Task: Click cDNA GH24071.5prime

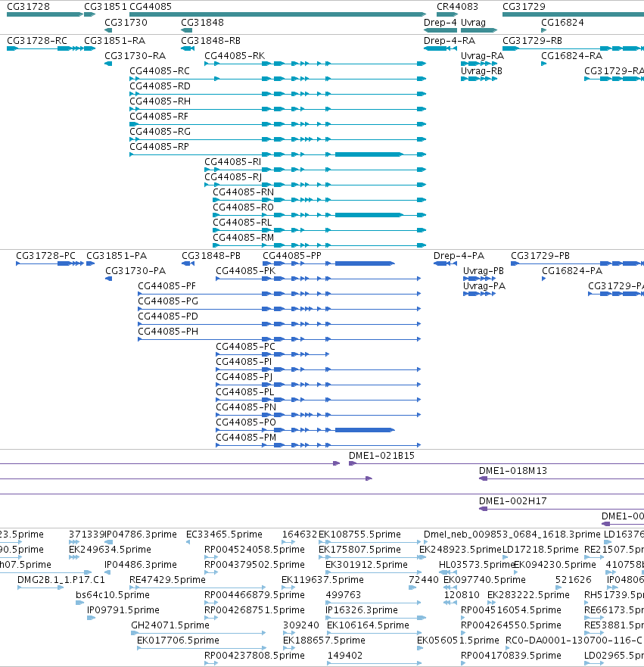Action: pos(198,633)
